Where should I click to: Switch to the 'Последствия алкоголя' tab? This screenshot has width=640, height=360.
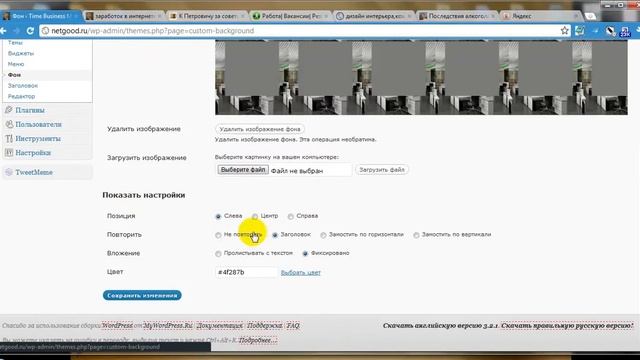pyautogui.click(x=457, y=16)
